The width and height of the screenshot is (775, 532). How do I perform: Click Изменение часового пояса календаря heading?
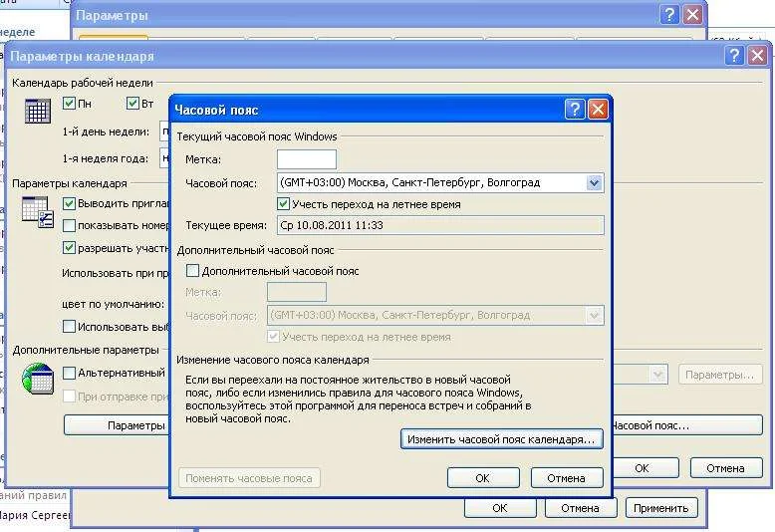click(273, 360)
